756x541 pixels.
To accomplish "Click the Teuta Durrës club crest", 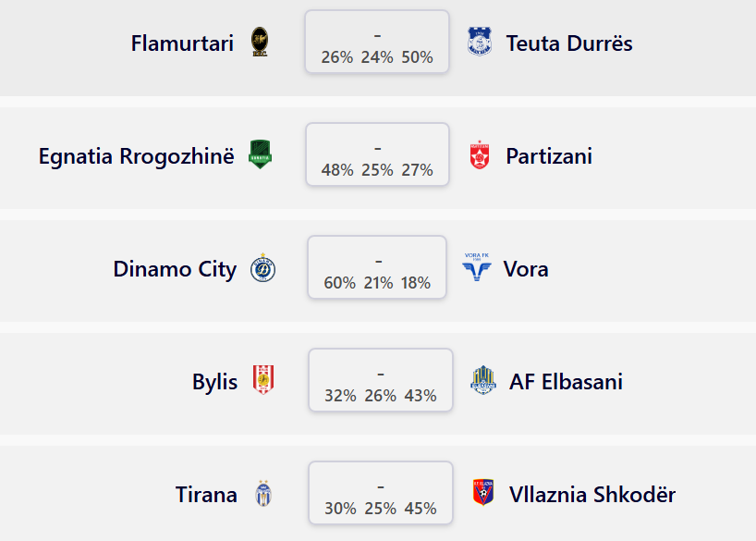I will click(480, 42).
